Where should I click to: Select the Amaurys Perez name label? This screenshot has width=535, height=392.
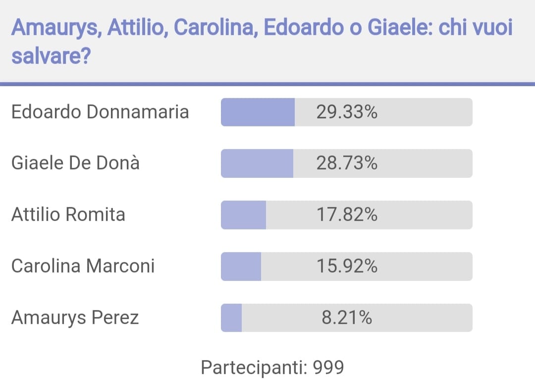75,318
